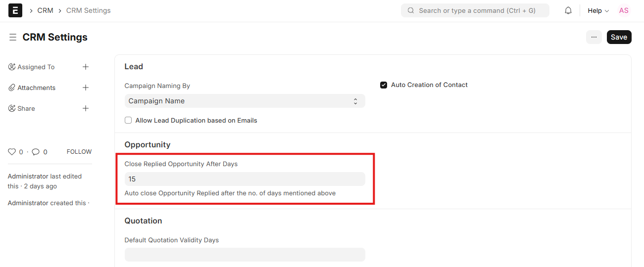Viewport: 644px width, 267px height.
Task: Focus the Default Quotation Validity Days field
Action: [x=245, y=255]
